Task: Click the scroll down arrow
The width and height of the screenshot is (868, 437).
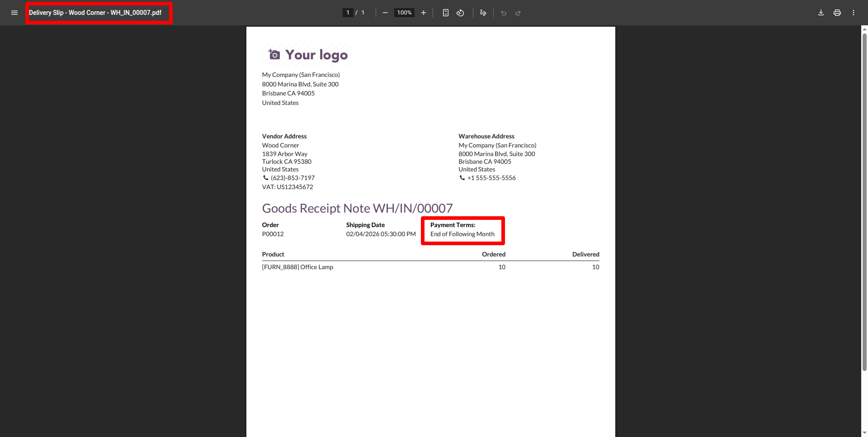Action: pos(864,434)
